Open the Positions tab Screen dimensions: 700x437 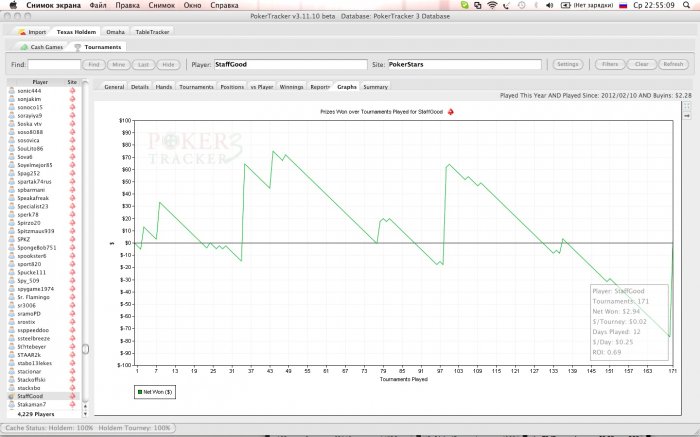coord(232,87)
